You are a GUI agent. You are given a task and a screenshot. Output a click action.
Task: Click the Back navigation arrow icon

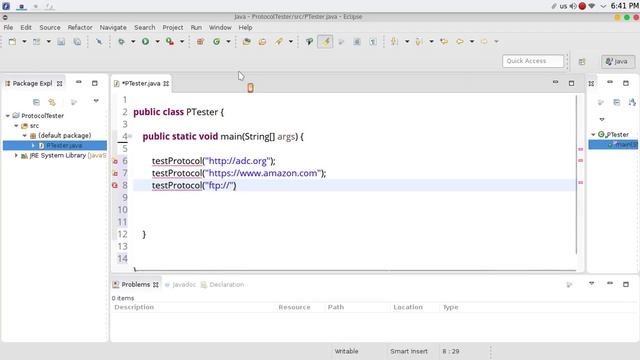(460, 41)
